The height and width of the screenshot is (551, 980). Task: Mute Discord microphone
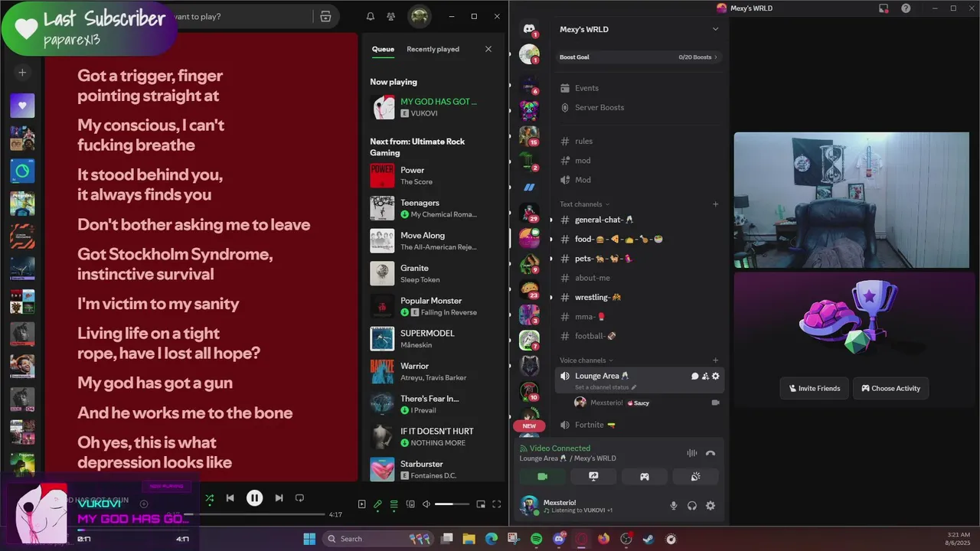click(674, 505)
